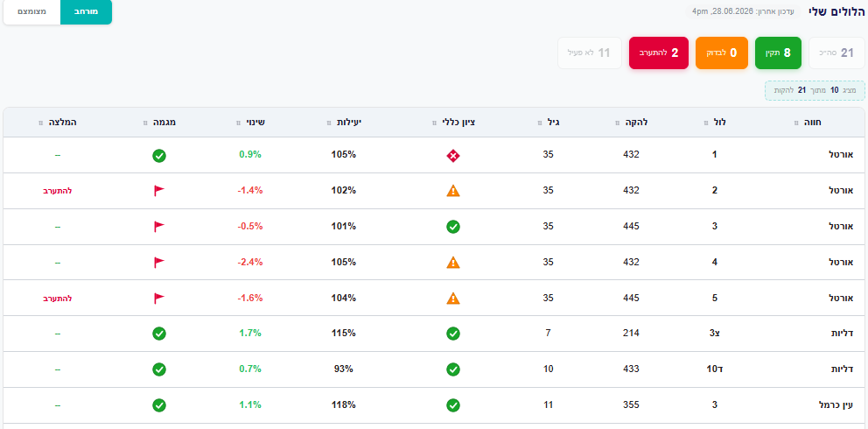868x429 pixels.
Task: Filter by the green 8 תקין card
Action: click(778, 53)
